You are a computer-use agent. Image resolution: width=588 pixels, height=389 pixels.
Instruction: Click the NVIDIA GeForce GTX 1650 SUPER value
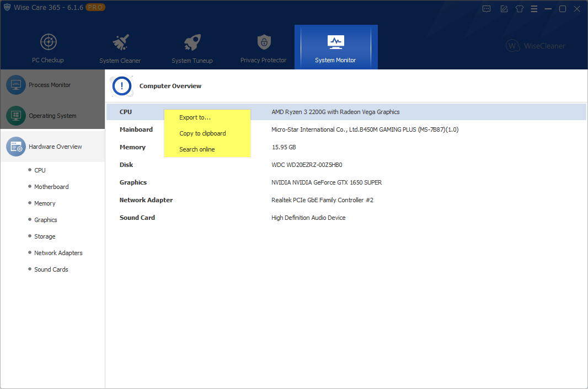(x=327, y=182)
